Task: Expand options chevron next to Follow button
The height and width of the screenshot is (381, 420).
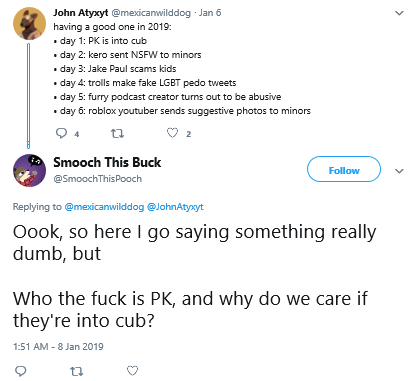Action: coord(399,171)
